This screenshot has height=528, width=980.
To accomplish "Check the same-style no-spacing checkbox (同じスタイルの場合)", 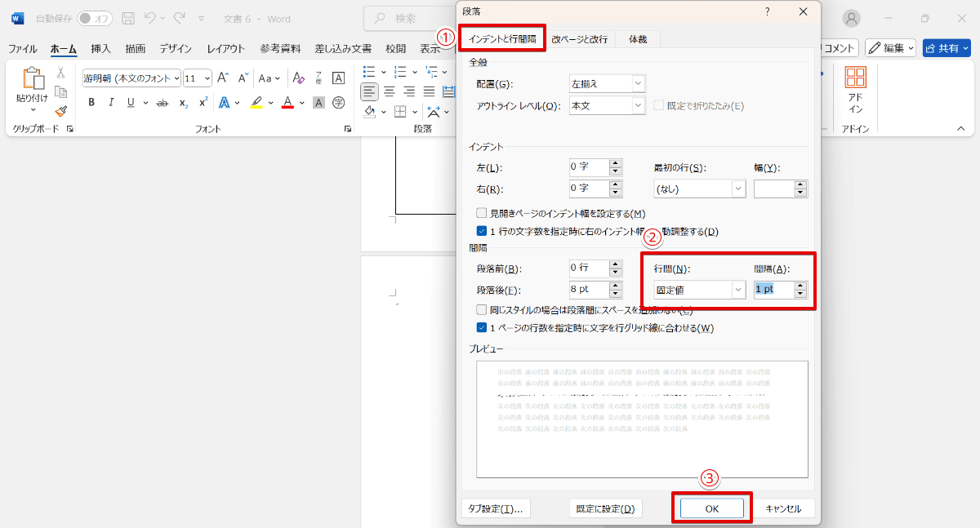I will pyautogui.click(x=482, y=310).
